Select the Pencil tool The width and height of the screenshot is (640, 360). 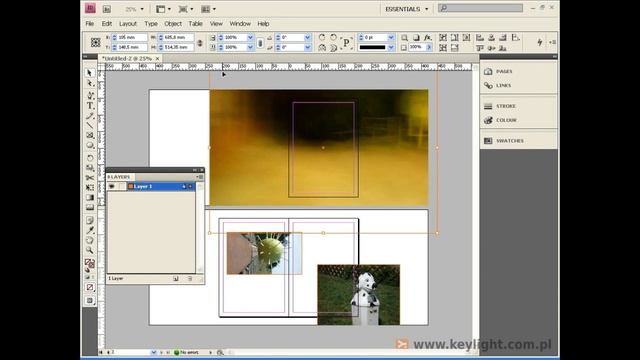click(x=90, y=116)
